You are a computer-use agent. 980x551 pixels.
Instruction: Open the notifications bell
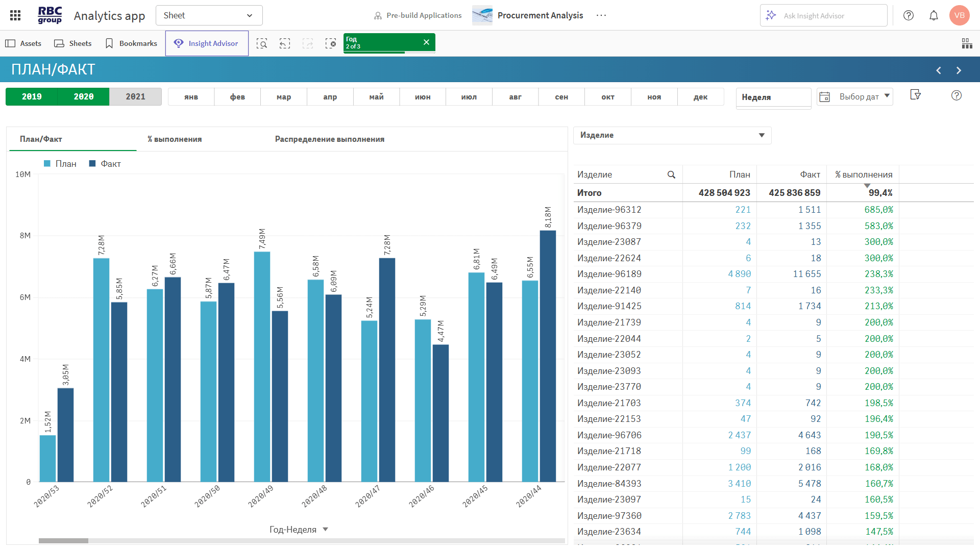pos(934,15)
